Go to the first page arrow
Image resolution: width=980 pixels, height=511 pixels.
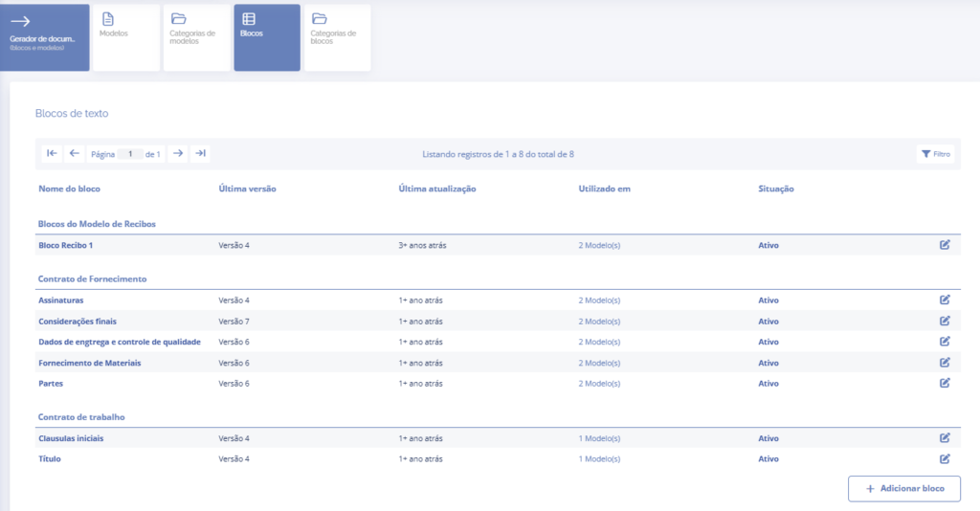pyautogui.click(x=53, y=153)
